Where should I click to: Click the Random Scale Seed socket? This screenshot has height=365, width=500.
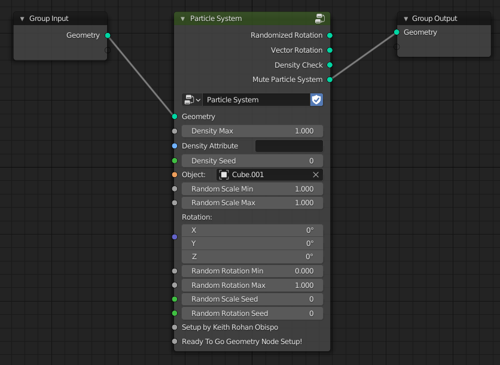175,299
